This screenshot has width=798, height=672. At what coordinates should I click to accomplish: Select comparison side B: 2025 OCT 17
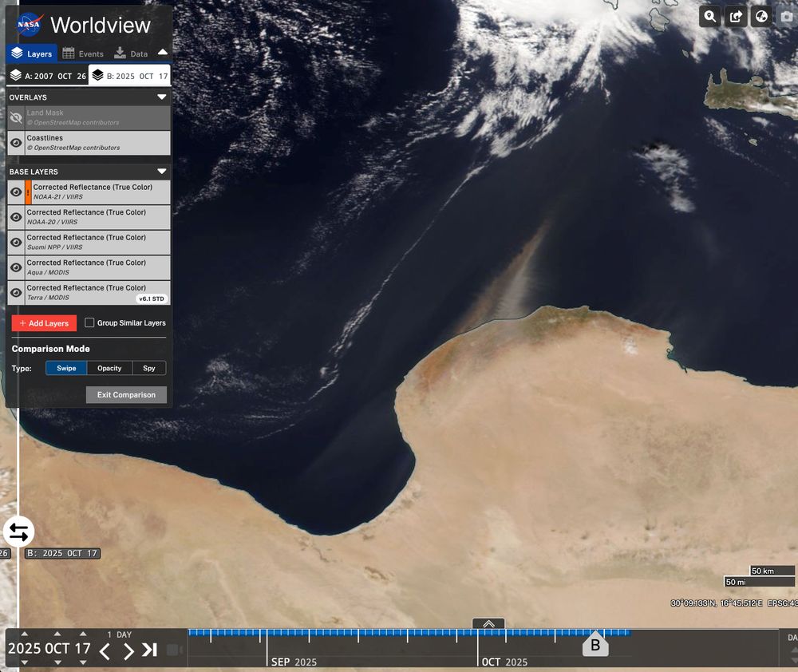[130, 75]
